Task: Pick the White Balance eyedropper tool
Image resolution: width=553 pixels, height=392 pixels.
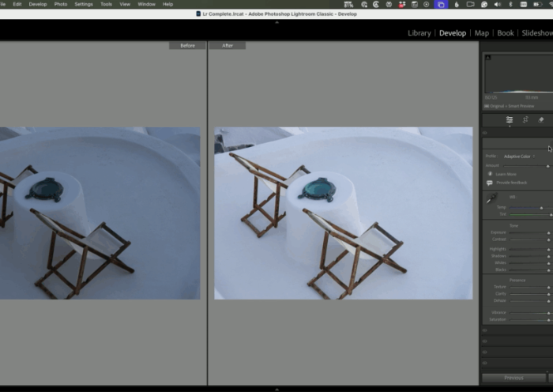Action: 491,198
